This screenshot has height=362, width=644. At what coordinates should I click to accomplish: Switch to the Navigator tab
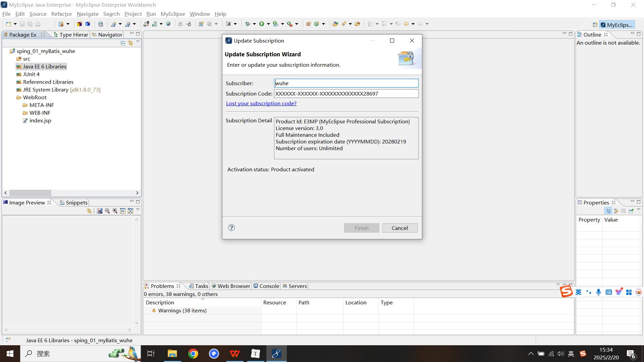tap(107, 35)
